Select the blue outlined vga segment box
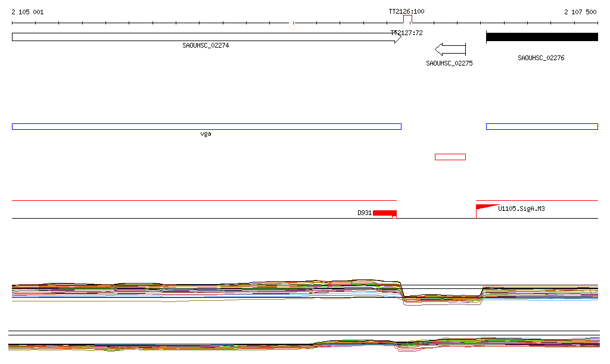Screen dimensions: 610x364 (x=206, y=126)
